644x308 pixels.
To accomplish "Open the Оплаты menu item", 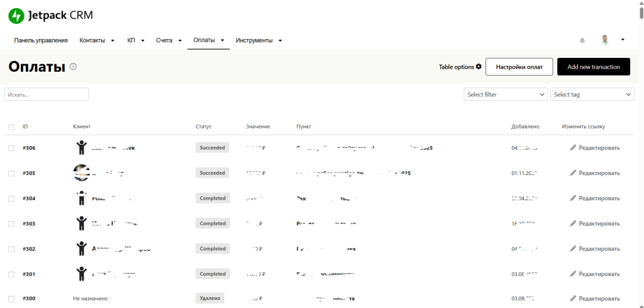I will (x=204, y=40).
